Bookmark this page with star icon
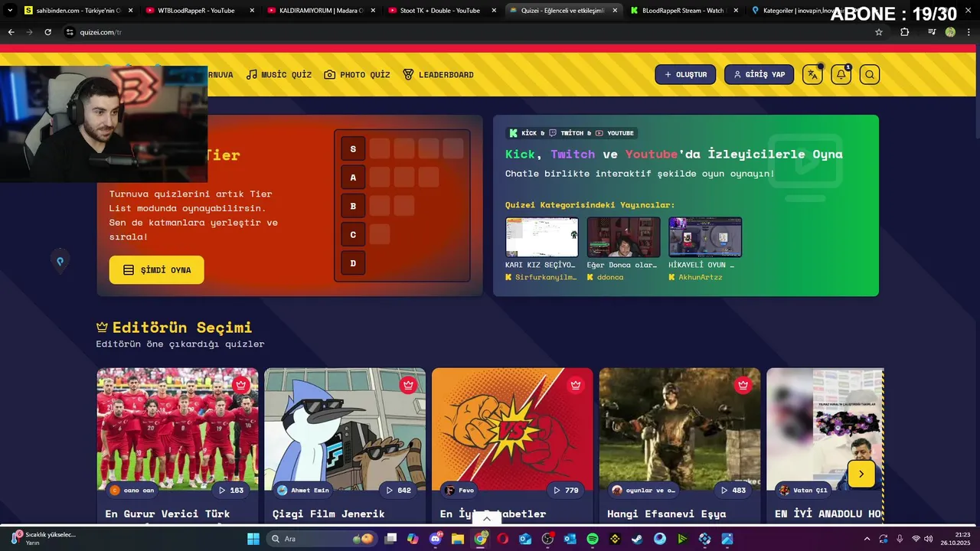The width and height of the screenshot is (980, 551). click(879, 32)
